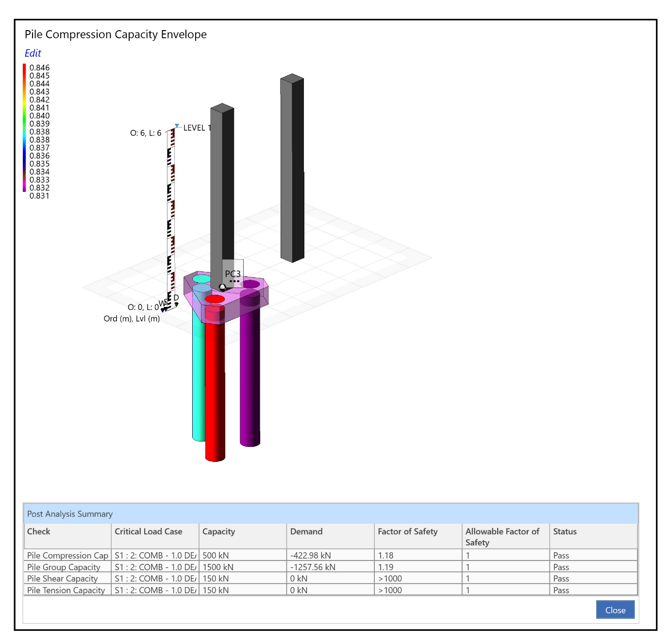Click the -422.98 kN demand cell
The height and width of the screenshot is (644, 668).
331,555
